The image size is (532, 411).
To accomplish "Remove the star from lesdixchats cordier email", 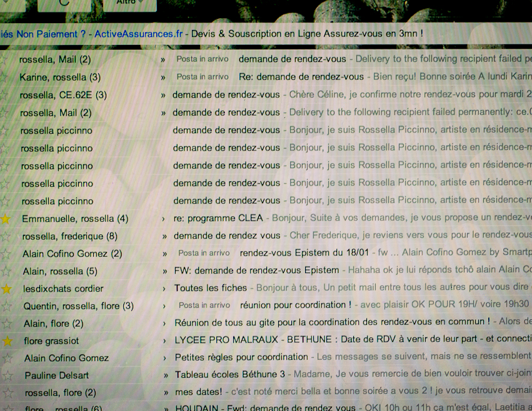I will (6, 289).
